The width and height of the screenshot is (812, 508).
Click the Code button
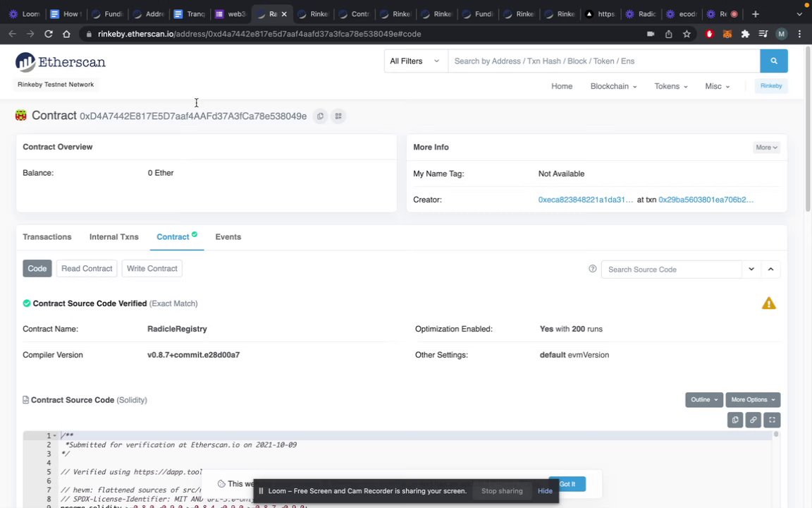37,269
